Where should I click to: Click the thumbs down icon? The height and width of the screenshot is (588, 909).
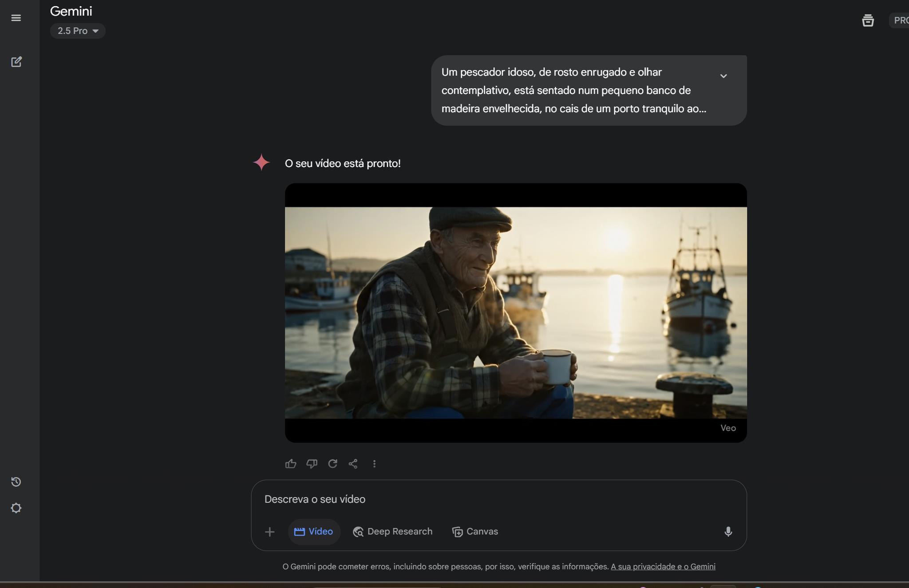click(312, 464)
